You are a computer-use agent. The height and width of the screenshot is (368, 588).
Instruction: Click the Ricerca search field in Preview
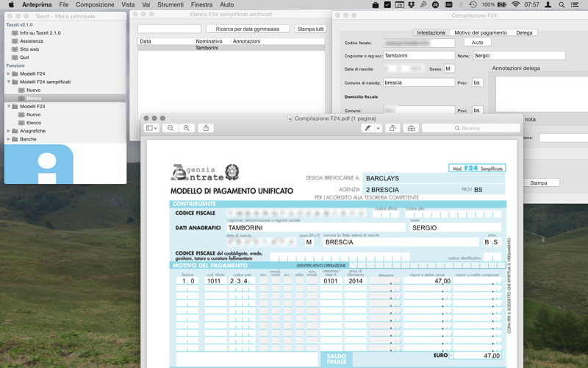[x=471, y=128]
